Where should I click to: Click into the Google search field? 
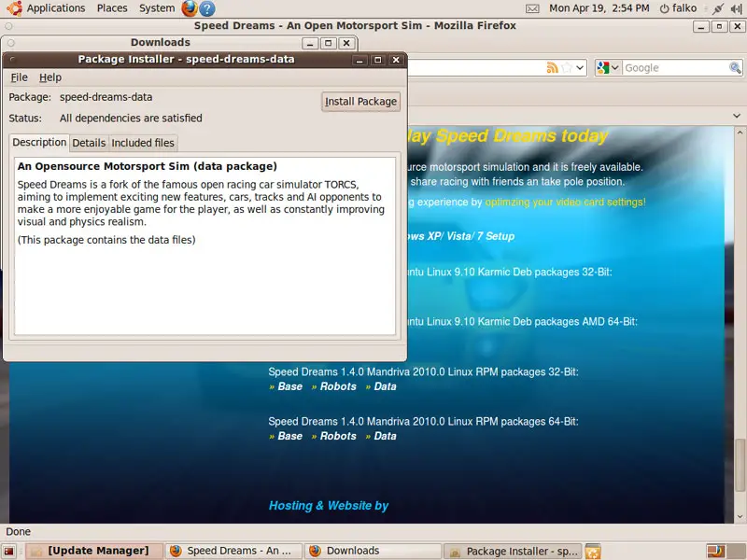pyautogui.click(x=672, y=68)
